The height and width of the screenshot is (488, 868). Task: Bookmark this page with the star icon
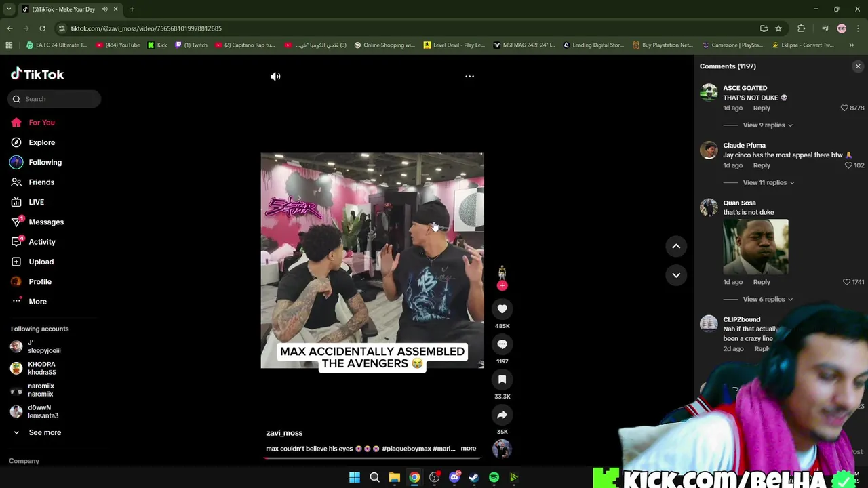[x=778, y=28]
